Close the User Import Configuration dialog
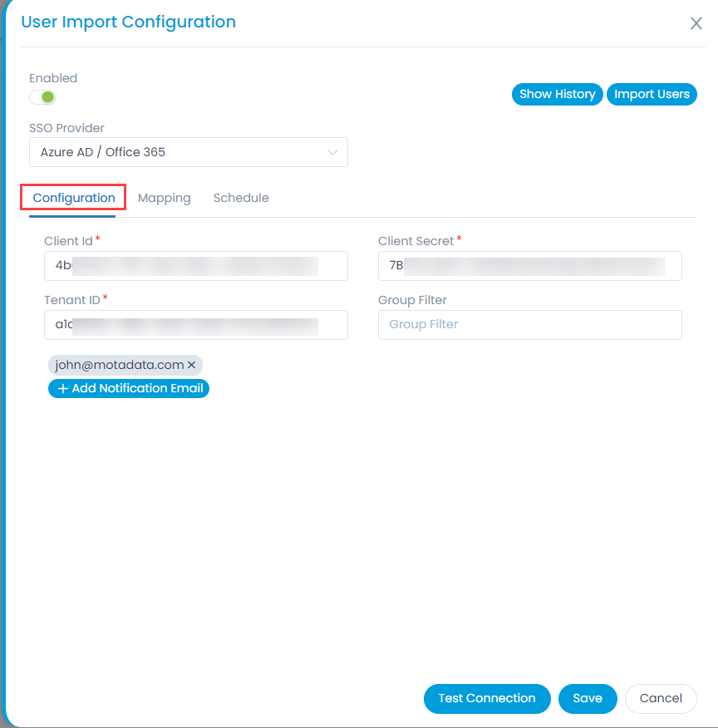The height and width of the screenshot is (728, 718). pos(696,23)
